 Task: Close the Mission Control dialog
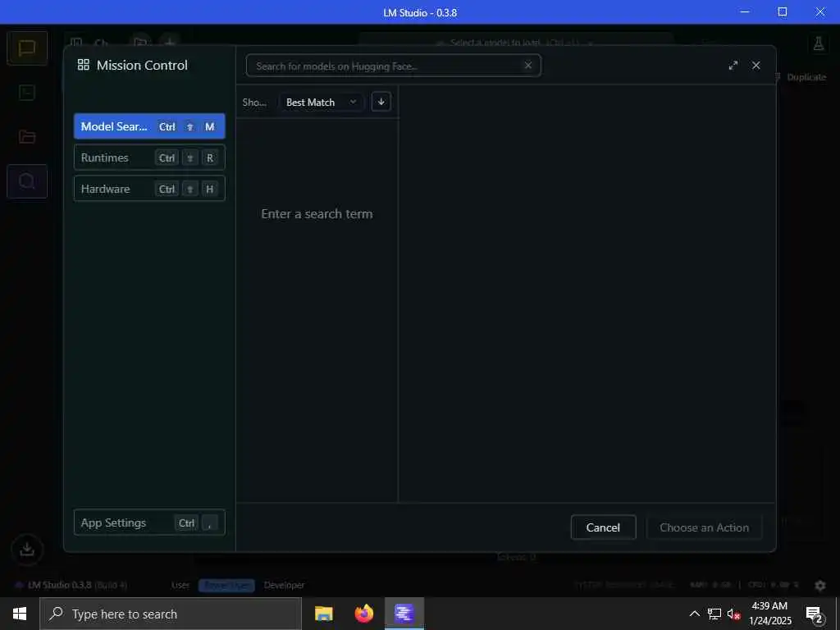tap(756, 66)
